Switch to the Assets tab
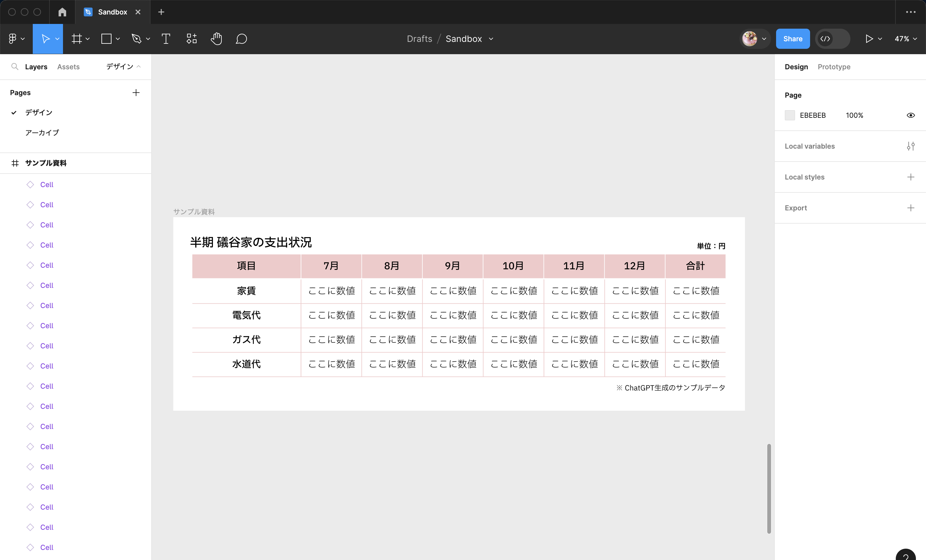This screenshot has height=560, width=926. coord(68,66)
